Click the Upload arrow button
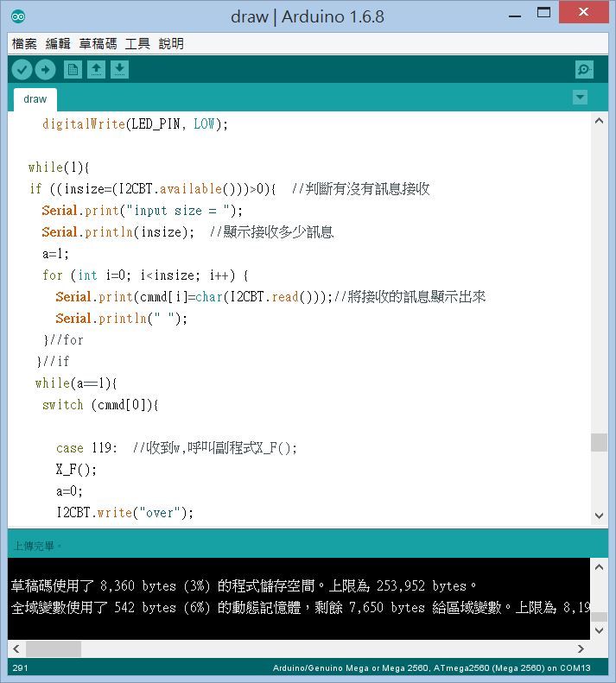Screen dimensions: 616x683 pyautogui.click(x=45, y=70)
